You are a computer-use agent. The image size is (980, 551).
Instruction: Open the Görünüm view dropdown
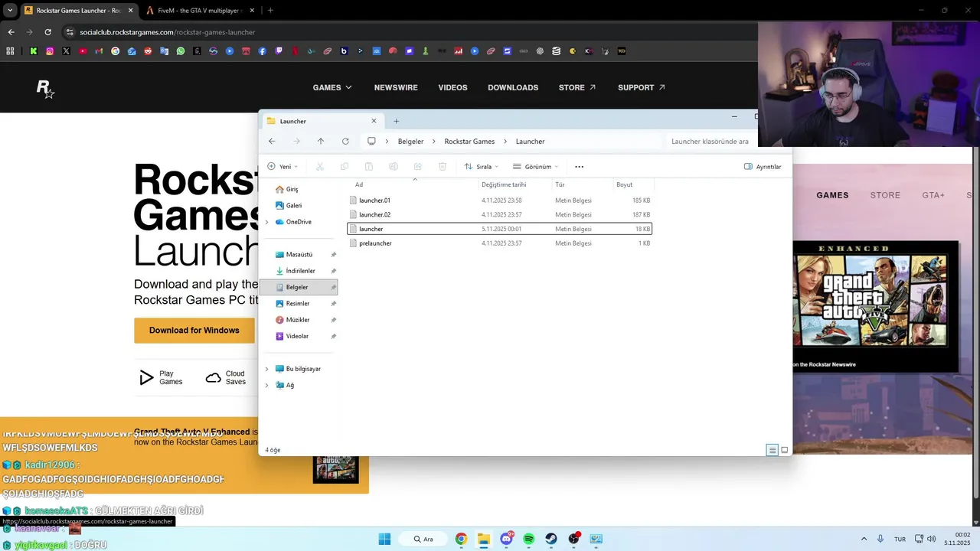(536, 167)
